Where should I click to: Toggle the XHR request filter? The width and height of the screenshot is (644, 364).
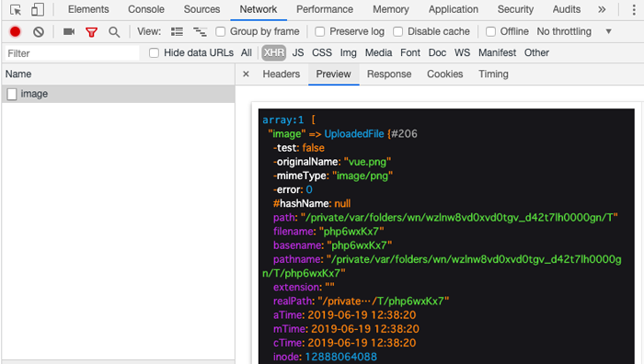pos(274,53)
